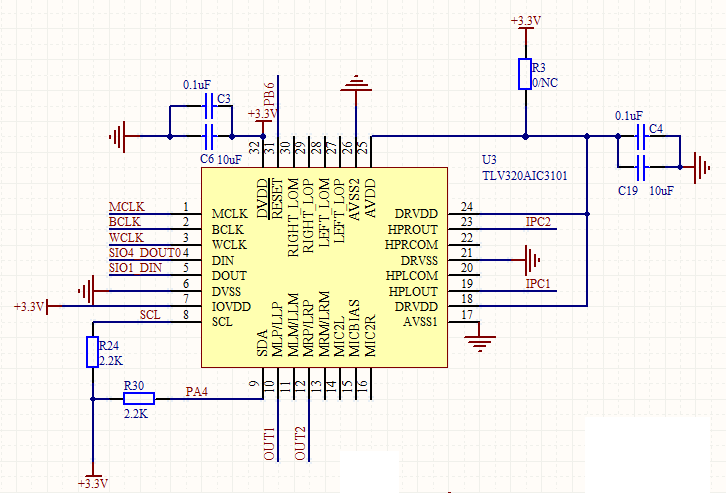This screenshot has height=493, width=726.
Task: Select the R30 resistor symbol
Action: click(139, 399)
